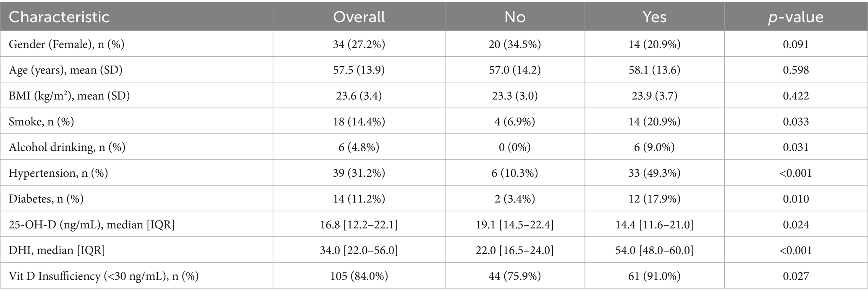Select the BMI row label cell

point(69,96)
